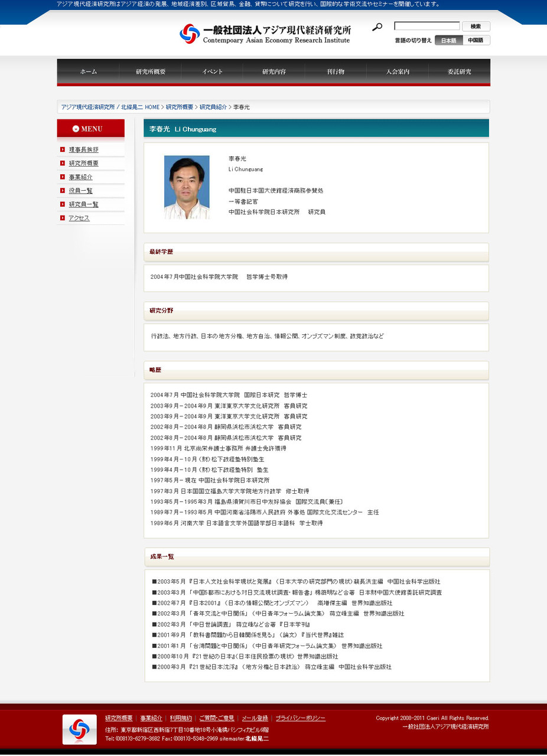Click sitemaster 北條晃二 in footer
Viewport: 547px width, 756px height.
pos(257,739)
